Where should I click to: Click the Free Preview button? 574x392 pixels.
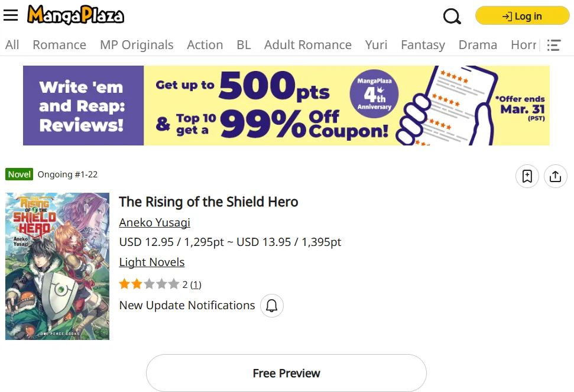(286, 373)
